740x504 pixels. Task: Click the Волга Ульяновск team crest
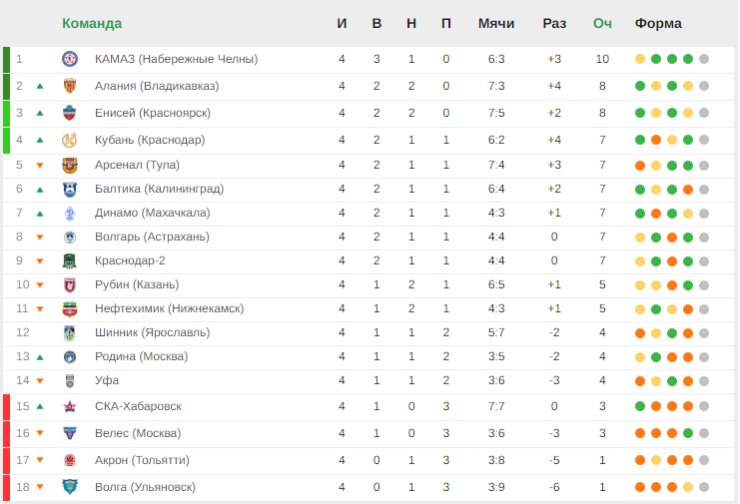coord(70,487)
